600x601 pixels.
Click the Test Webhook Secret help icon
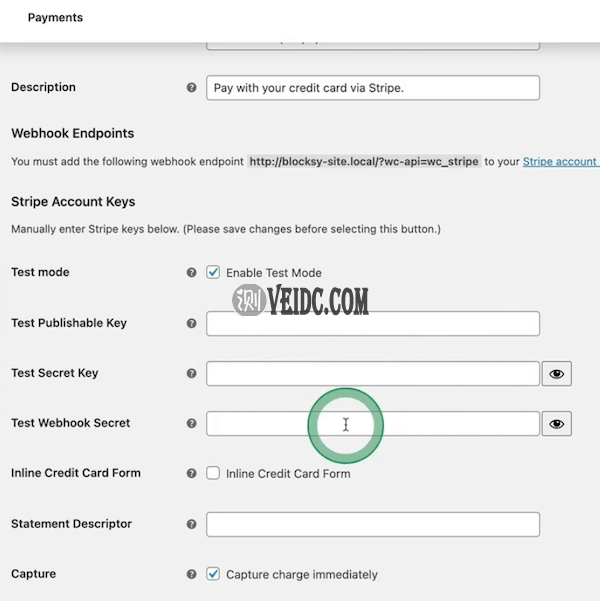tap(191, 423)
